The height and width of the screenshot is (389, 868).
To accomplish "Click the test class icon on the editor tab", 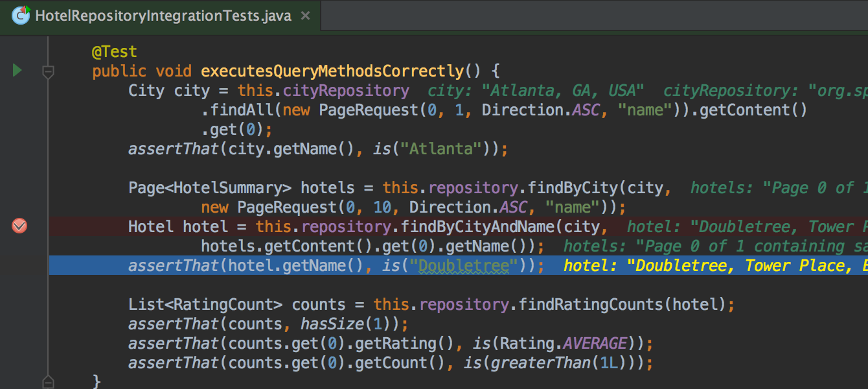I will 21,16.
